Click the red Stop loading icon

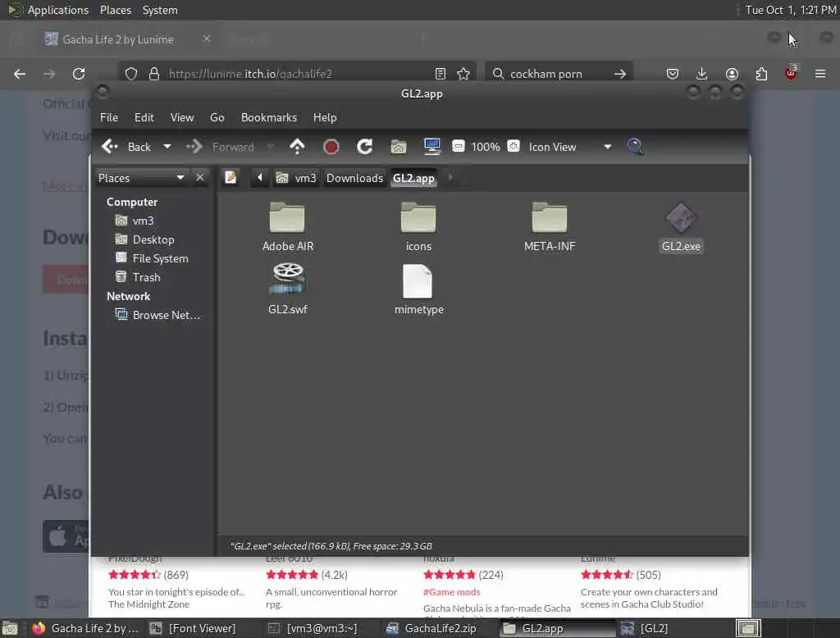[x=331, y=147]
